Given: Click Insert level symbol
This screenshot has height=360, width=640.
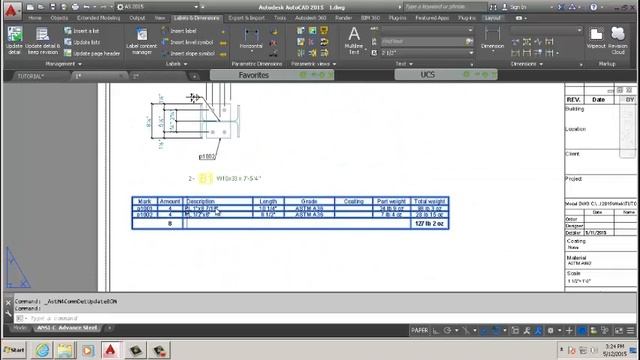Looking at the screenshot, I should 188,42.
